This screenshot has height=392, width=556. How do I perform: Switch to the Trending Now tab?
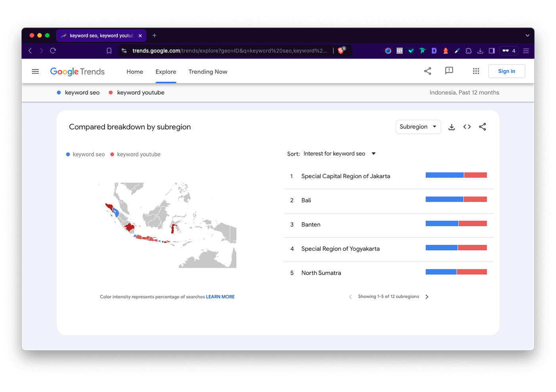tap(208, 72)
